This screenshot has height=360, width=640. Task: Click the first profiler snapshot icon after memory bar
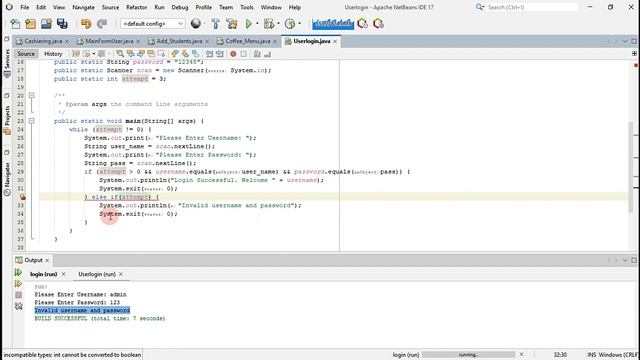[x=362, y=24]
